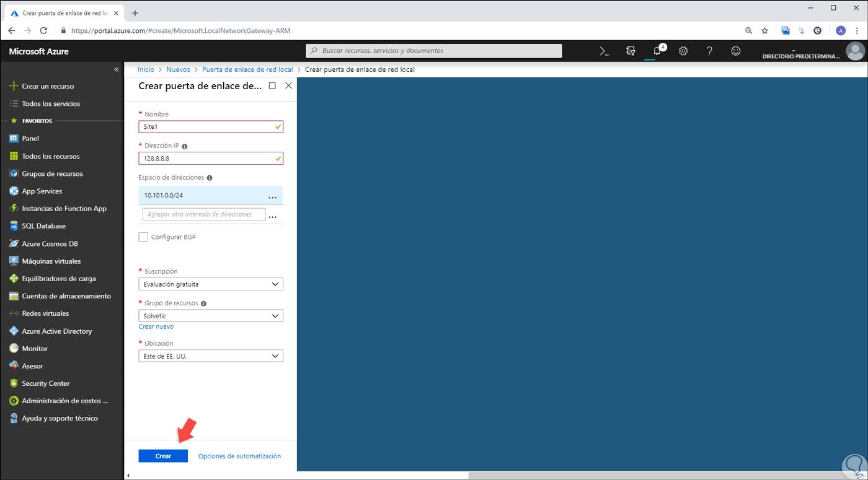Viewport: 868px width, 480px height.
Task: Open the feedback smiley icon
Action: point(736,51)
